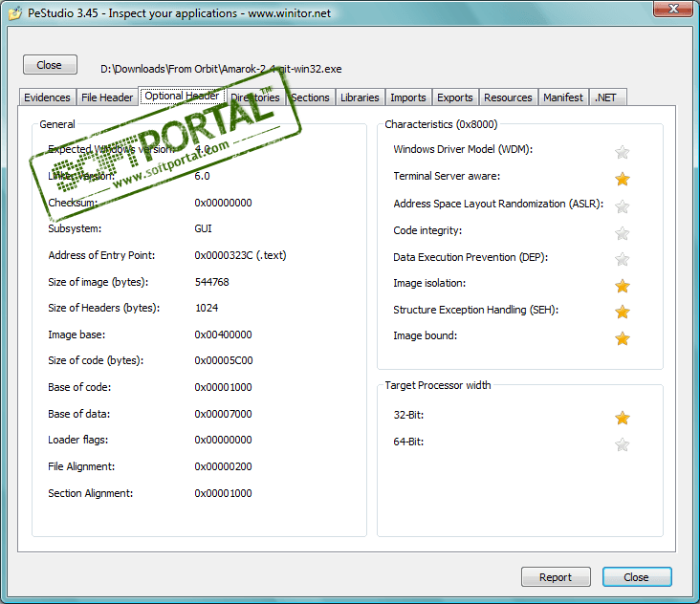Viewport: 700px width, 604px height.
Task: Click the Loader flags label
Action: (78, 441)
